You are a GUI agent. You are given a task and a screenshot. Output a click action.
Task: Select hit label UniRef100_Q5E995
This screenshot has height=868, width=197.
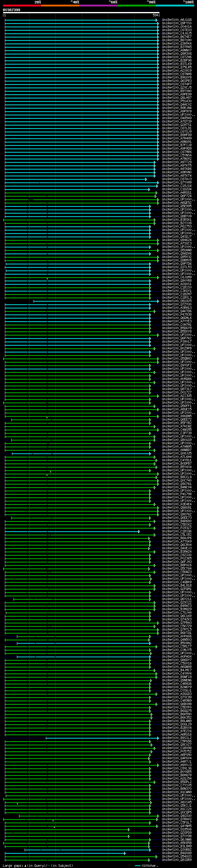pyautogui.click(x=177, y=206)
